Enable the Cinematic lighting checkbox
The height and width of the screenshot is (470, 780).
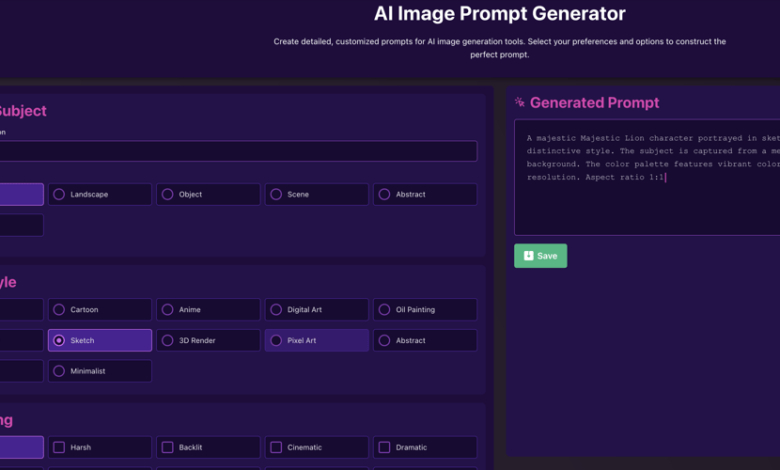[276, 447]
